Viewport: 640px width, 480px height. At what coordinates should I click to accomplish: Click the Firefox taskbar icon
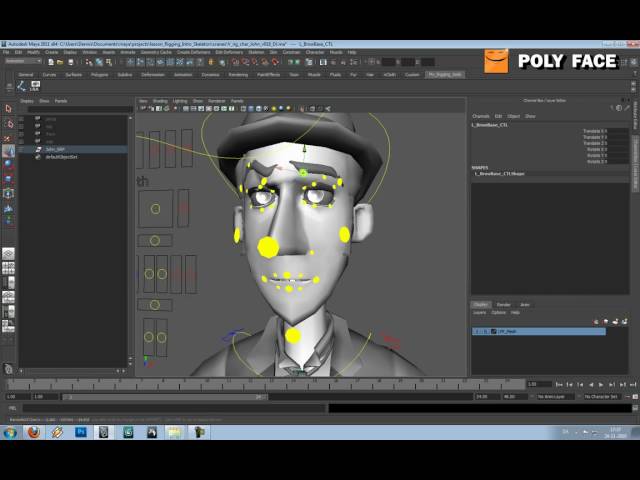[34, 432]
